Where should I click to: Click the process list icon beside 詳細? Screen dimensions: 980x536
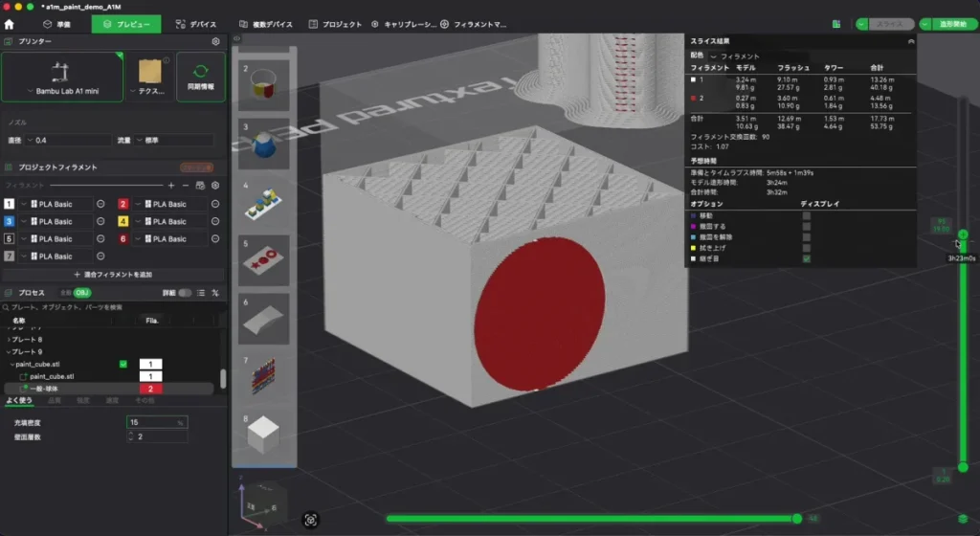point(201,293)
